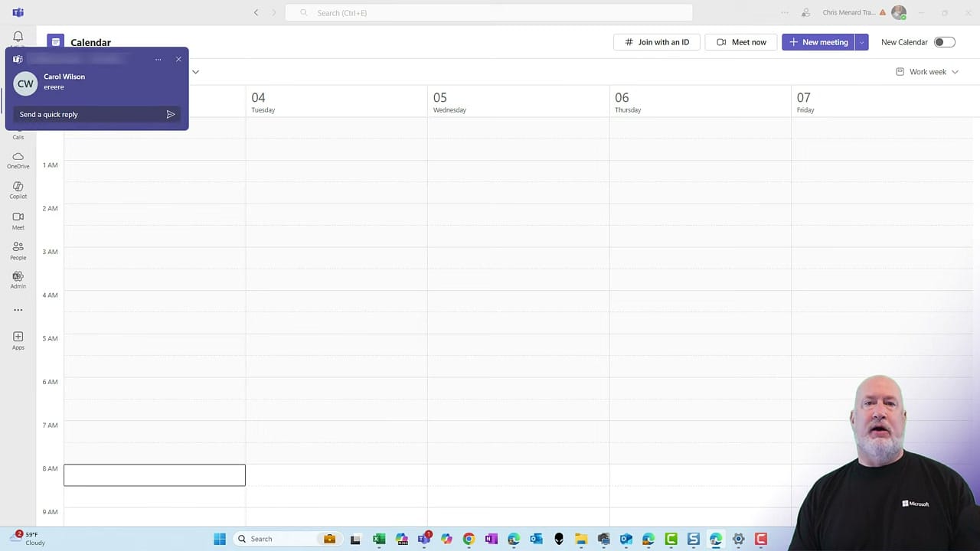The image size is (980, 551).
Task: Click the Teams search box
Action: click(488, 12)
